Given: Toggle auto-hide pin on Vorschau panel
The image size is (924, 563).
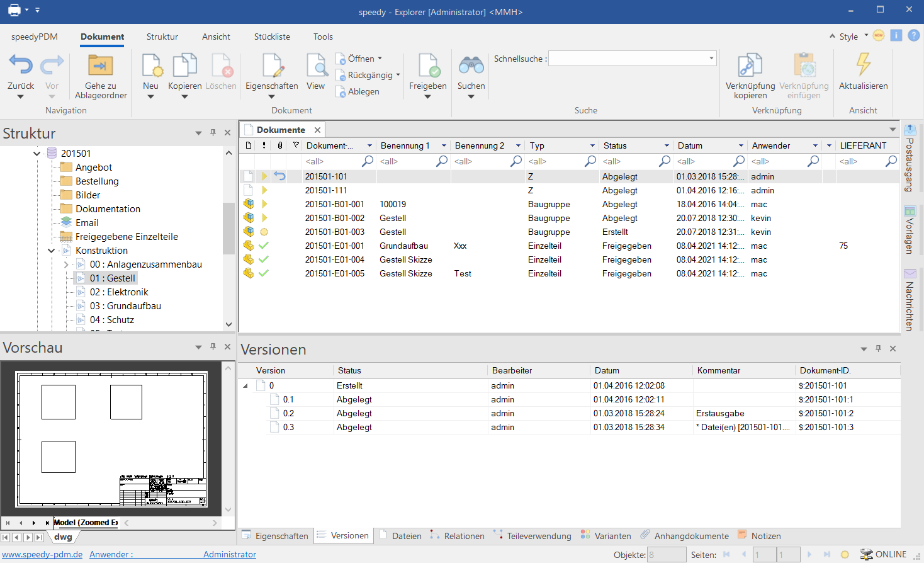Looking at the screenshot, I should (213, 347).
